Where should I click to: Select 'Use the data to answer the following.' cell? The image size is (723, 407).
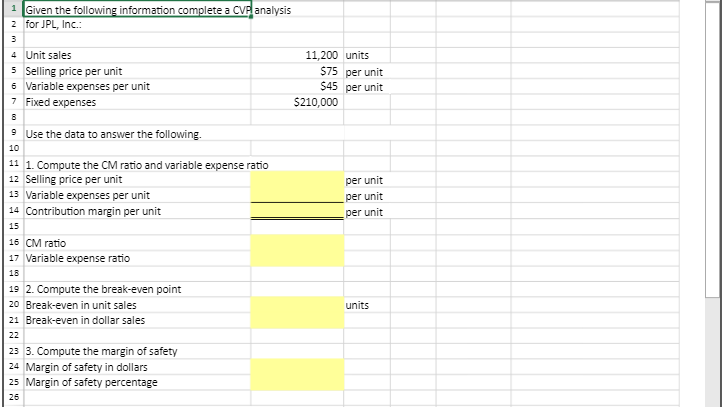[x=137, y=134]
